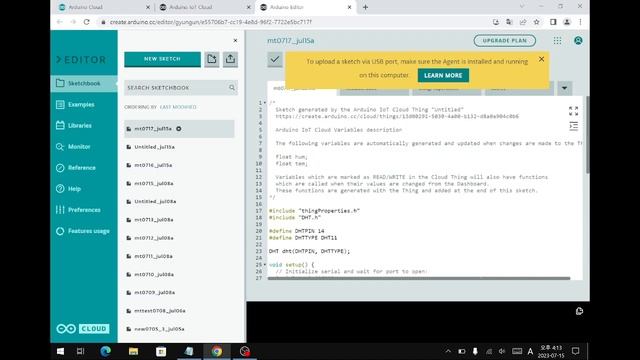The width and height of the screenshot is (640, 360).
Task: Click the LAST MODIFIED ordering link
Action: coord(178,107)
